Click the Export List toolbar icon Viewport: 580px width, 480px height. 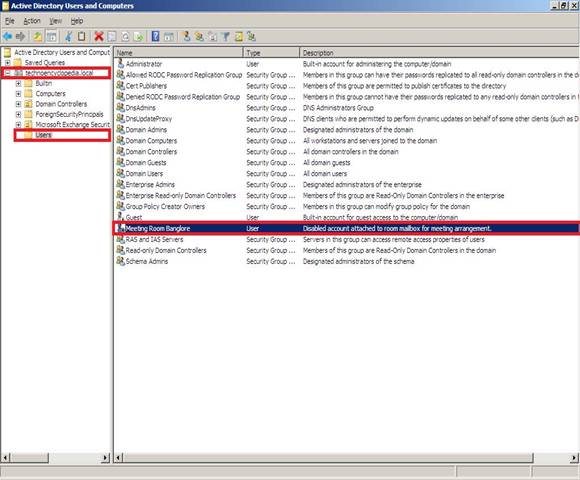pyautogui.click(x=138, y=36)
